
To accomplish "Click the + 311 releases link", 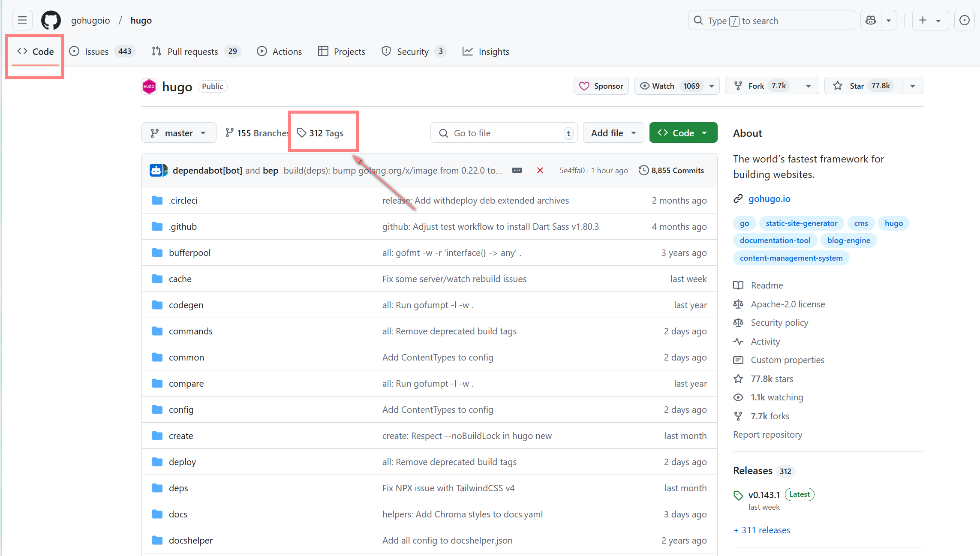I will tap(762, 530).
